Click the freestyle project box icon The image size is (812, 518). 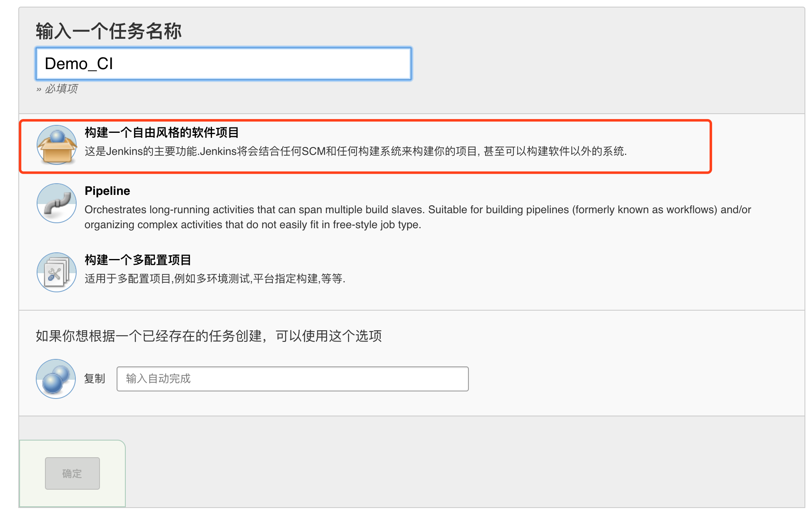tap(57, 145)
